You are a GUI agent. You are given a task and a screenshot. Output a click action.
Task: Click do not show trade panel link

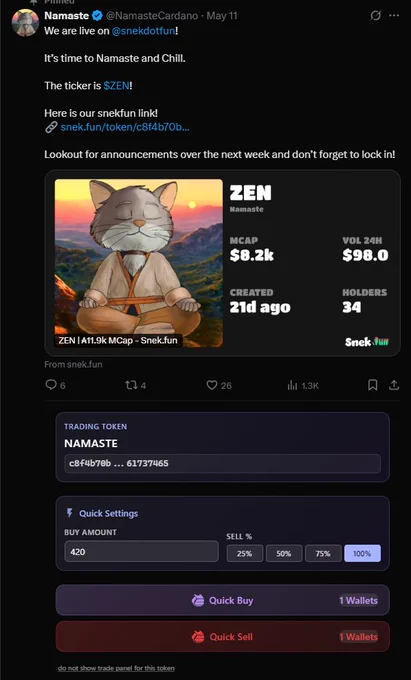(116, 668)
